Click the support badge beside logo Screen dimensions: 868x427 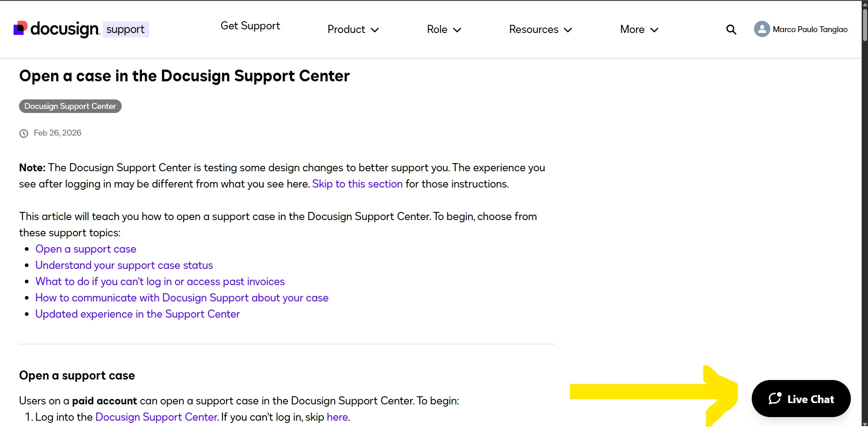[126, 29]
